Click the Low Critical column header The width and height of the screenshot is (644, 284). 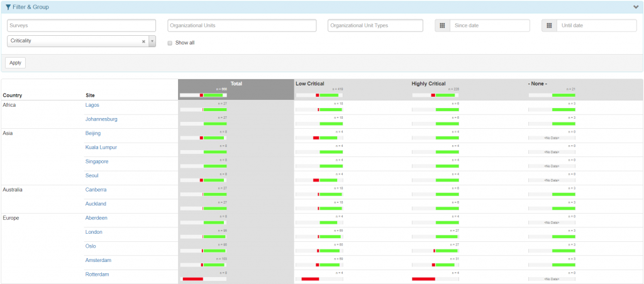(310, 84)
